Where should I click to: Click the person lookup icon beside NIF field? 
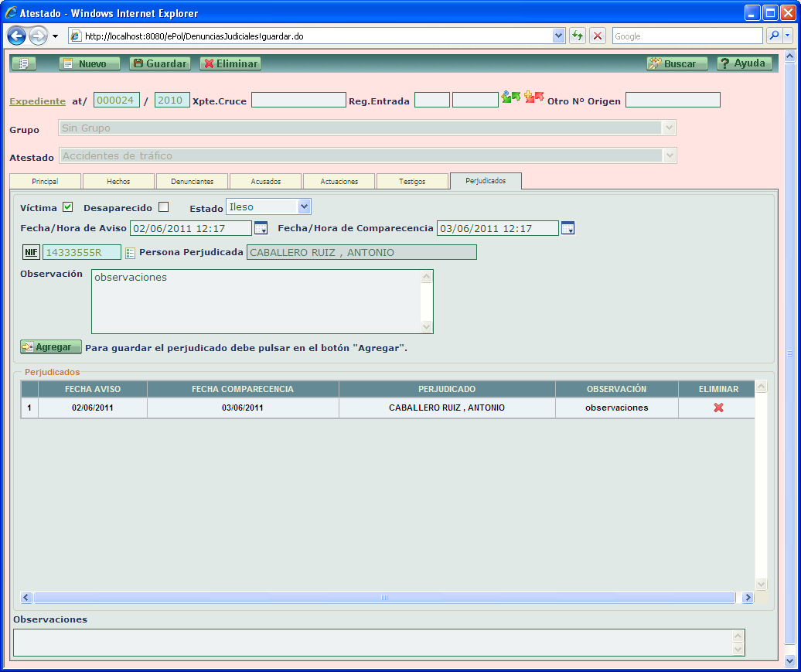tap(130, 253)
